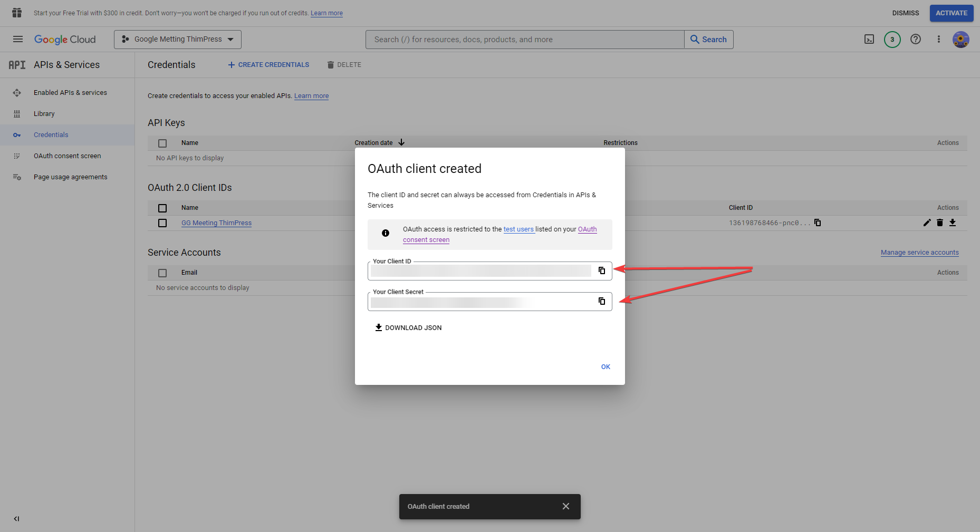Dismiss the free trial banner
The width and height of the screenshot is (980, 532).
click(x=906, y=13)
